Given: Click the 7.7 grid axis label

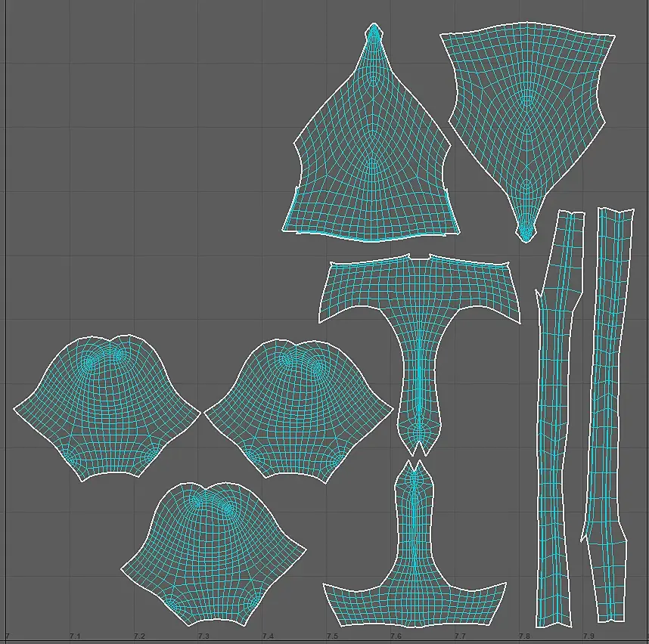Looking at the screenshot, I should (x=460, y=636).
